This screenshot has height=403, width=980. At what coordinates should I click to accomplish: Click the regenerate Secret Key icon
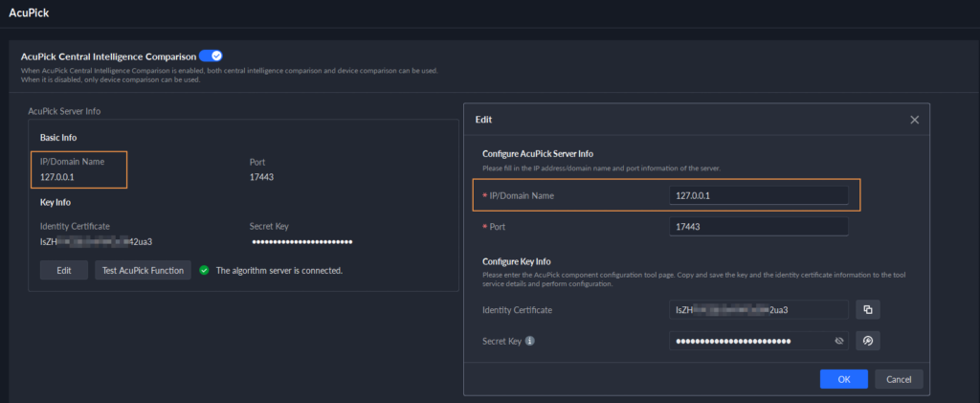(x=868, y=341)
